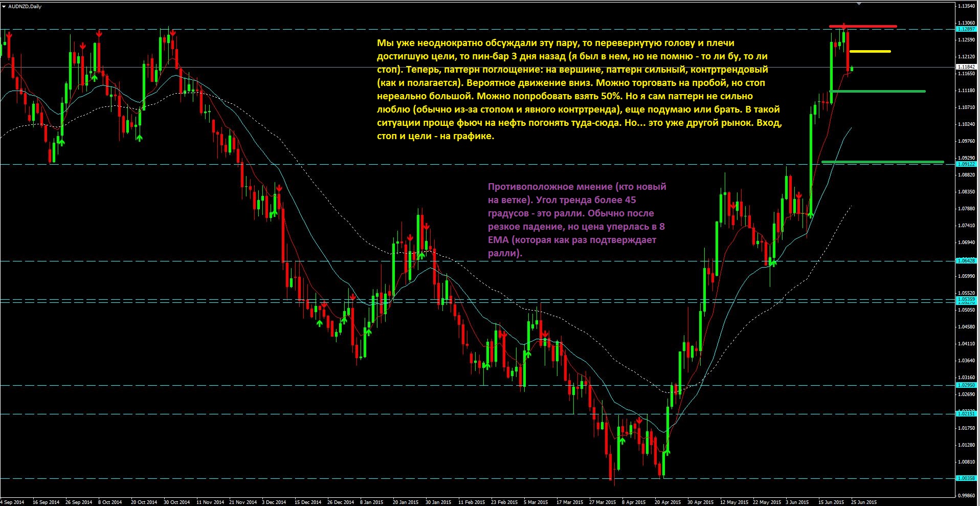Image resolution: width=980 pixels, height=506 pixels.
Task: Click the cyan level label 1.06428
Action: [x=966, y=261]
